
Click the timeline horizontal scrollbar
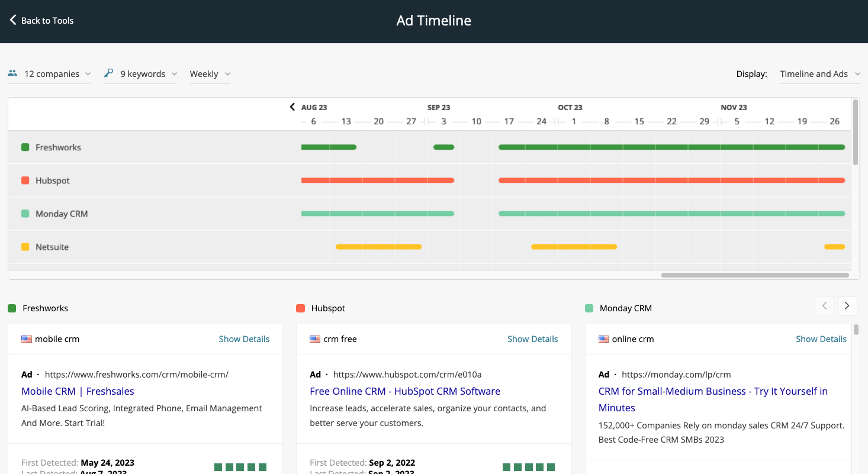[755, 275]
